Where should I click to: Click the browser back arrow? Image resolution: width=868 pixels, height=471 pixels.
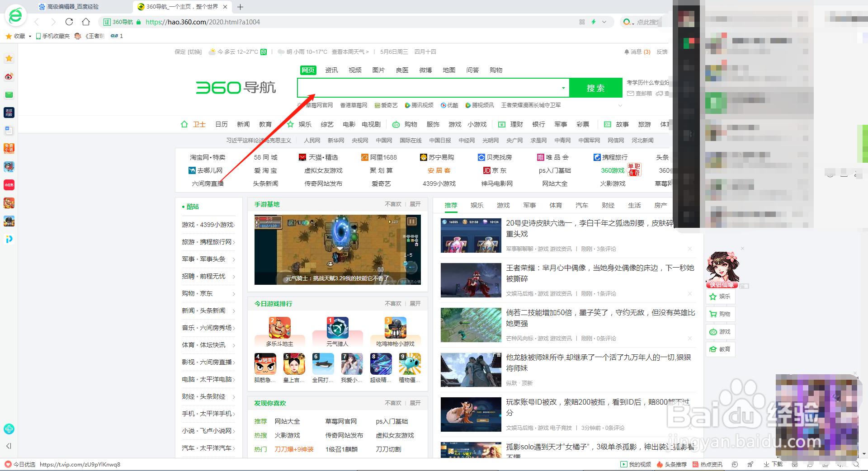[x=37, y=22]
